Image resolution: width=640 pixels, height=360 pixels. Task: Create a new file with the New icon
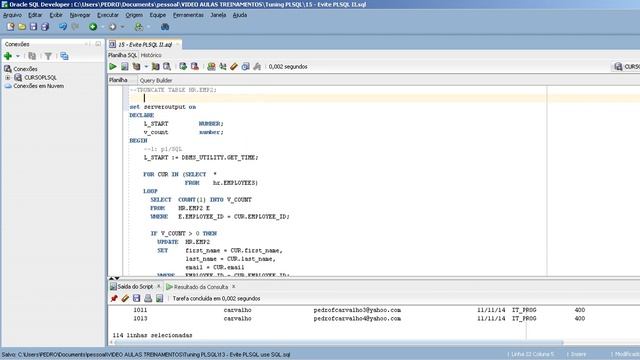10,27
